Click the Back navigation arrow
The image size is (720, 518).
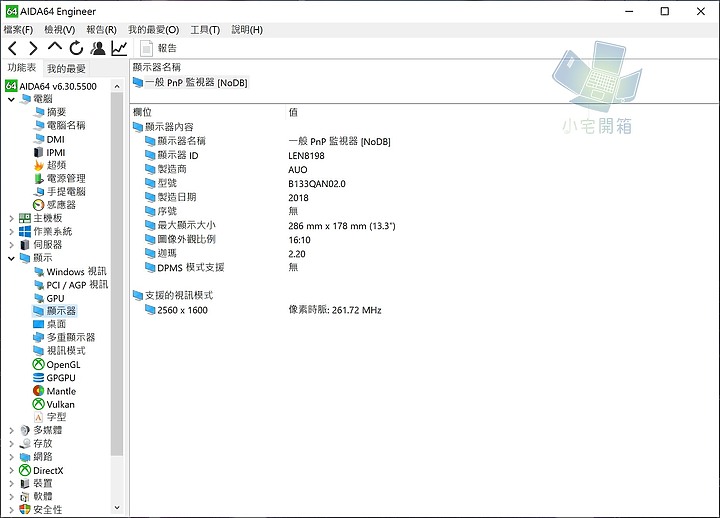click(x=12, y=48)
